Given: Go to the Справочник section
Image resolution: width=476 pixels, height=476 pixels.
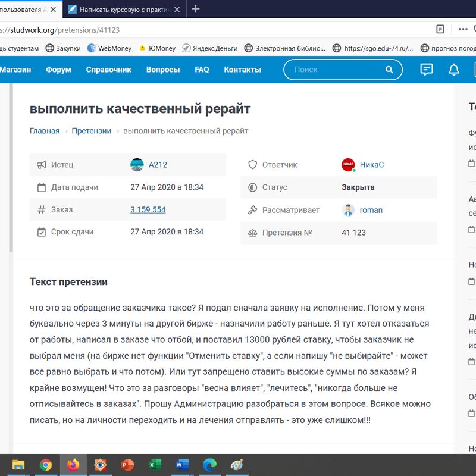Looking at the screenshot, I should tap(108, 70).
